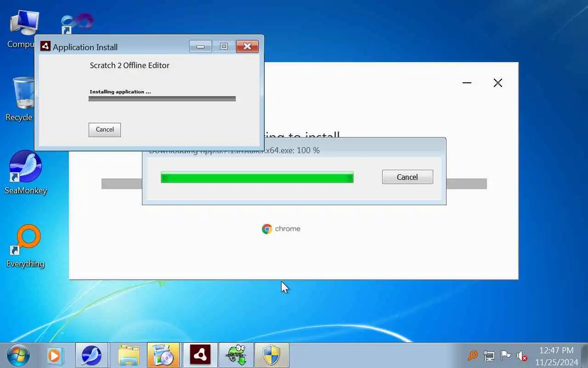
Task: Click the 'Downloading npp...x64.exe: 100 %' text
Action: [x=234, y=150]
